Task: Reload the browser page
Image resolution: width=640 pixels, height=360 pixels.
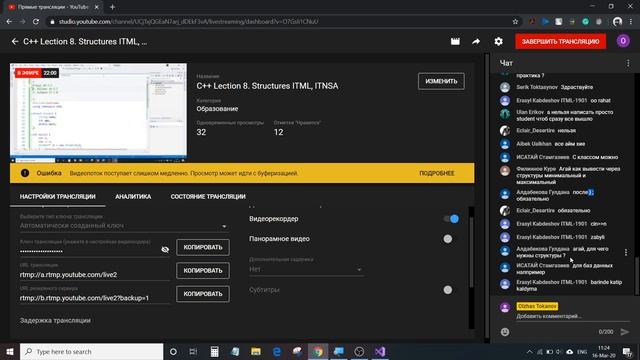Action: 36,22
